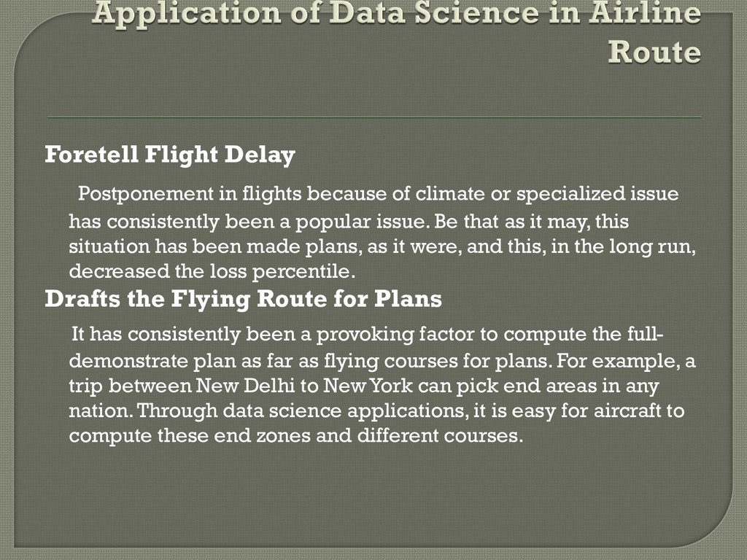This screenshot has height=560, width=747.
Task: Click the word 'Delay' in first heading
Action: 260,155
